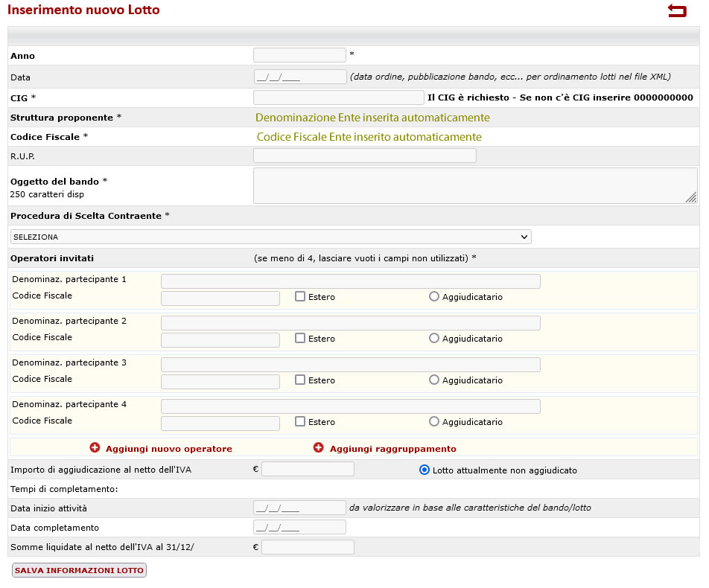Image resolution: width=709 pixels, height=588 pixels.
Task: Select Aggiudicatario for partecipante 2
Action: click(x=434, y=338)
